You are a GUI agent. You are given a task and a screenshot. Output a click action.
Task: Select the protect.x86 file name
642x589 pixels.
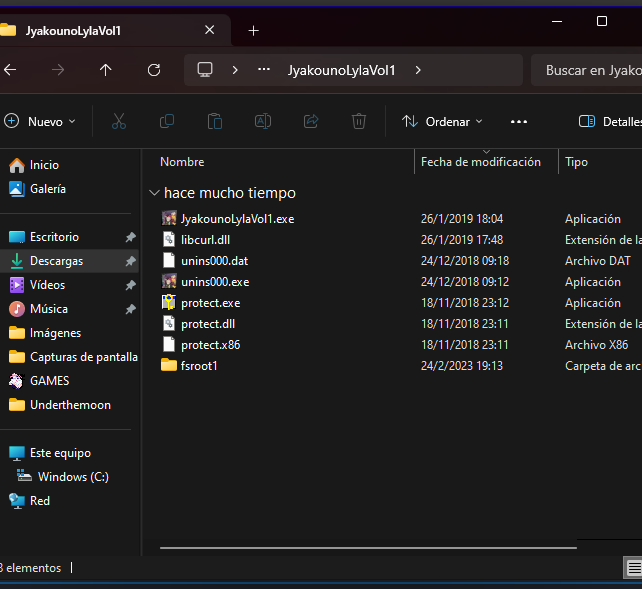tap(210, 345)
